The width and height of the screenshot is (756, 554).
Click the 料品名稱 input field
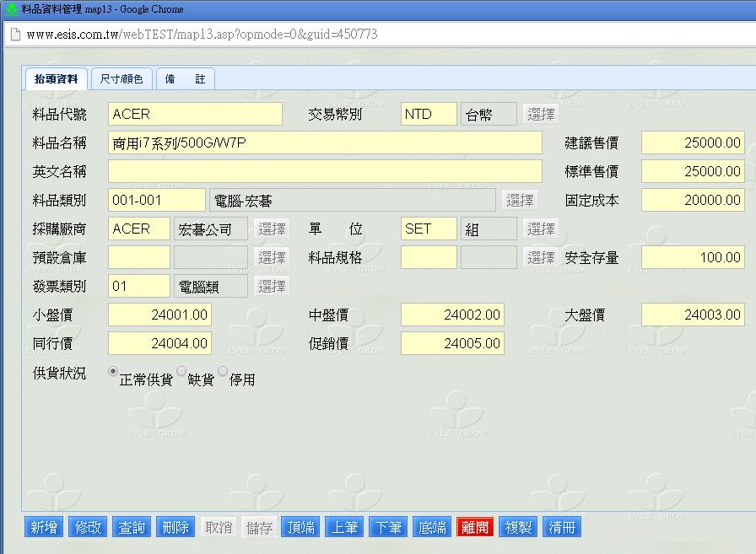[x=325, y=143]
